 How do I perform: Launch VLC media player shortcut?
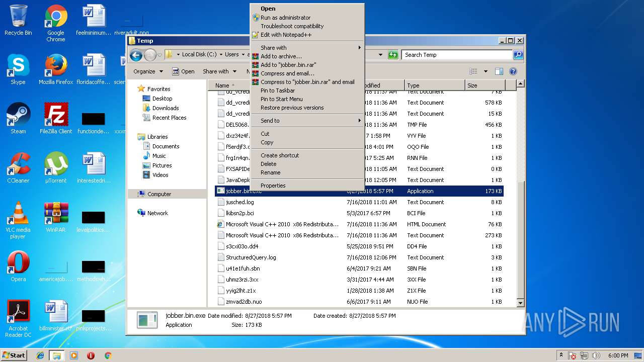18,220
